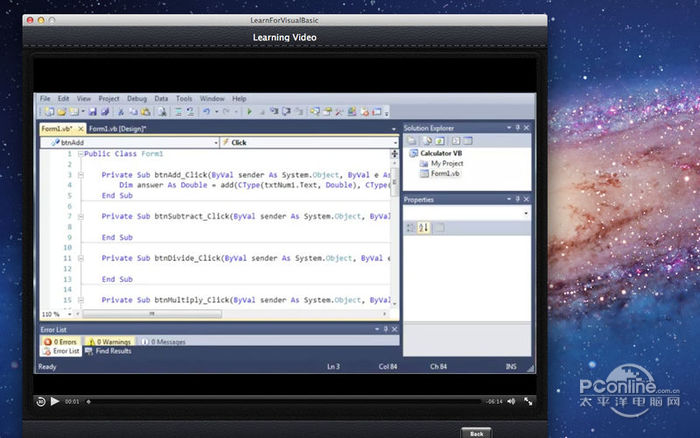This screenshot has height=438, width=700.
Task: Pin the Solution Explorer panel
Action: (x=519, y=129)
